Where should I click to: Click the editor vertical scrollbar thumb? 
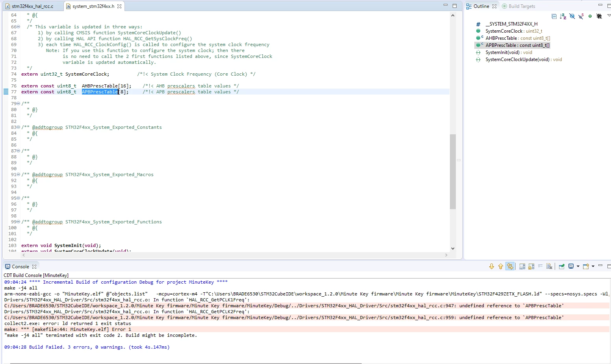tap(453, 171)
